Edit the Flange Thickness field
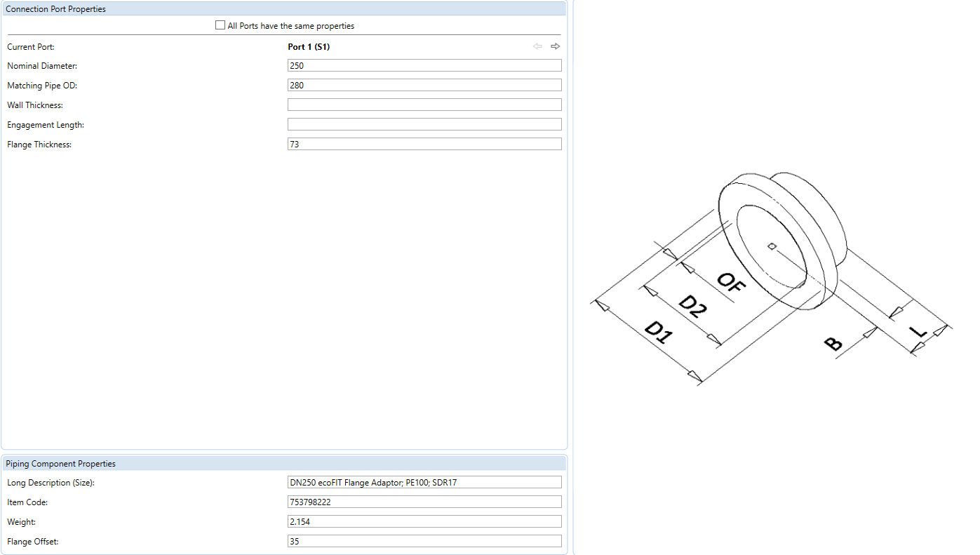 pyautogui.click(x=424, y=144)
